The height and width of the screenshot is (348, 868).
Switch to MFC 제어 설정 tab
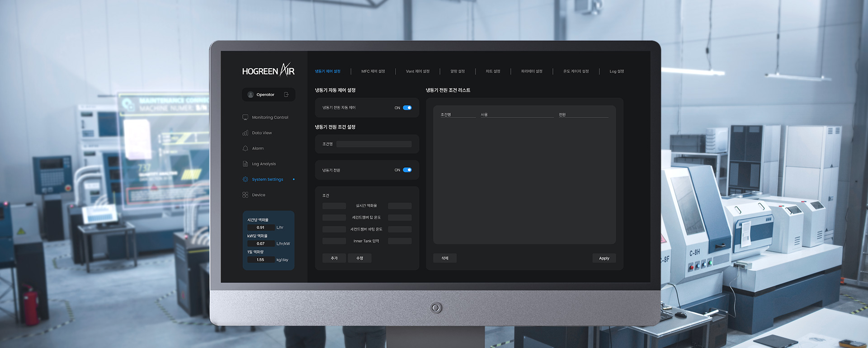coord(373,71)
